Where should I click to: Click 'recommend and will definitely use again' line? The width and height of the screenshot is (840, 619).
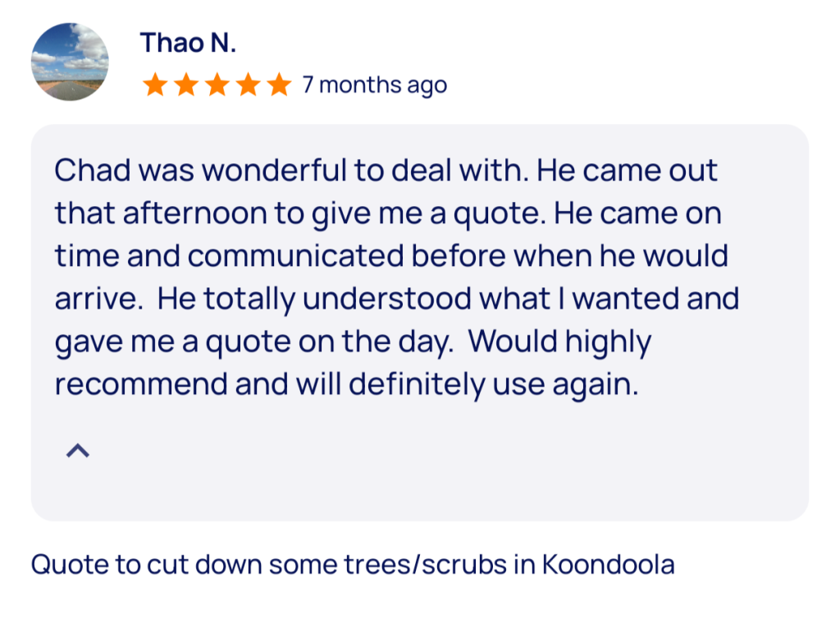[346, 383]
